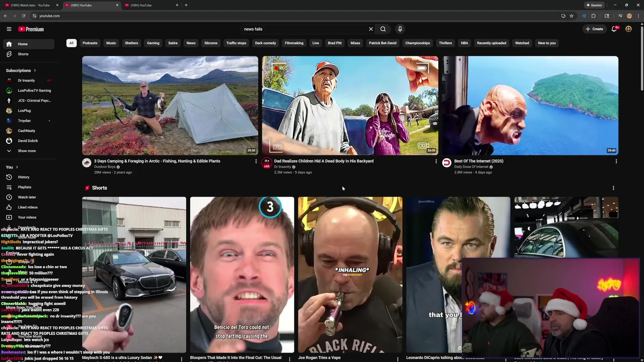Viewport: 644px width, 362px height.
Task: Start voice search with the microphone icon
Action: click(400, 29)
